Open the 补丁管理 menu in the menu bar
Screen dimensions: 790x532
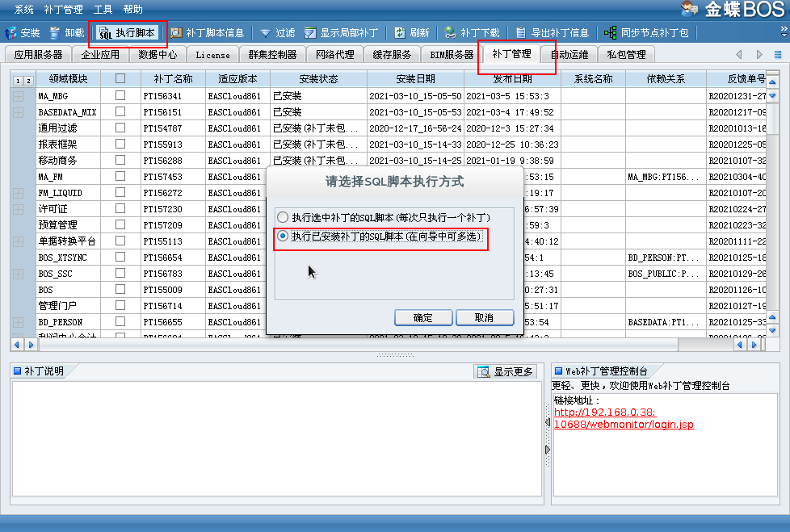click(64, 9)
